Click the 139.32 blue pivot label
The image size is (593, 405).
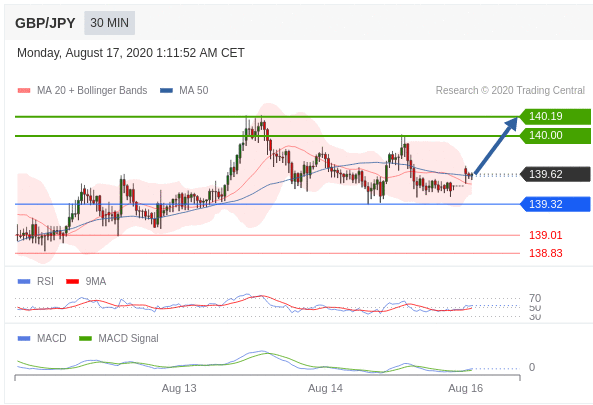[x=555, y=204]
